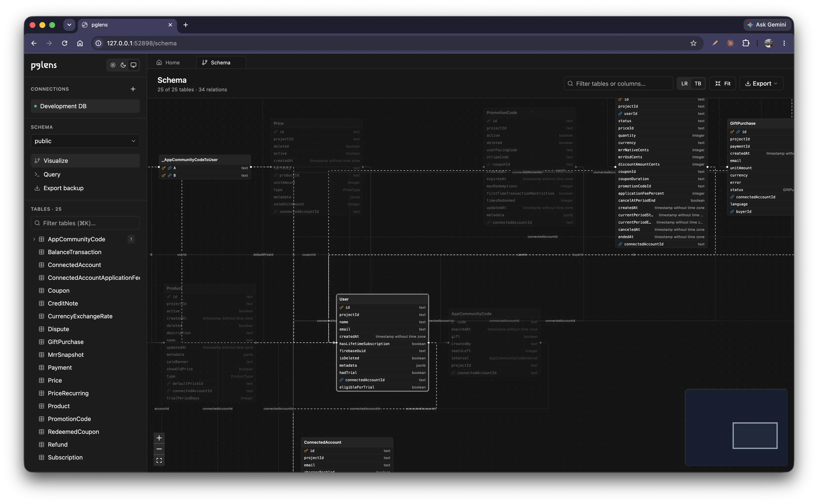Select BalanceTransaction table in list
This screenshot has height=504, width=818.
point(75,252)
